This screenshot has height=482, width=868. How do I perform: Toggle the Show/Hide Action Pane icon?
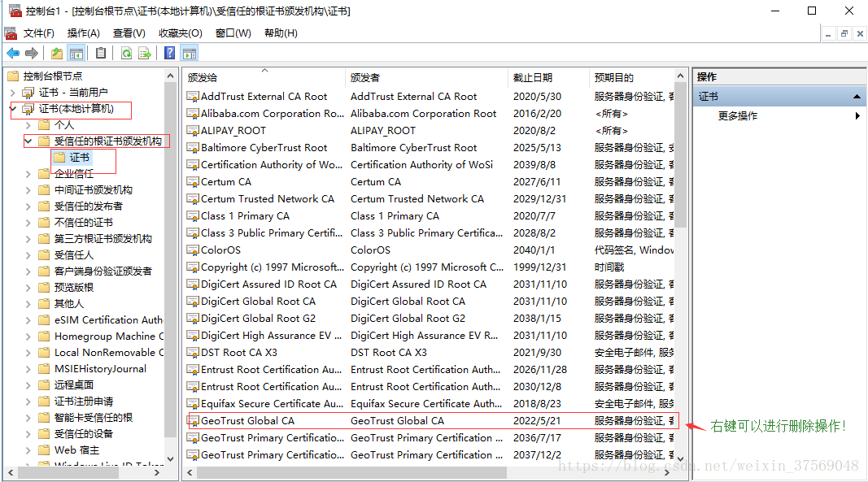(190, 53)
